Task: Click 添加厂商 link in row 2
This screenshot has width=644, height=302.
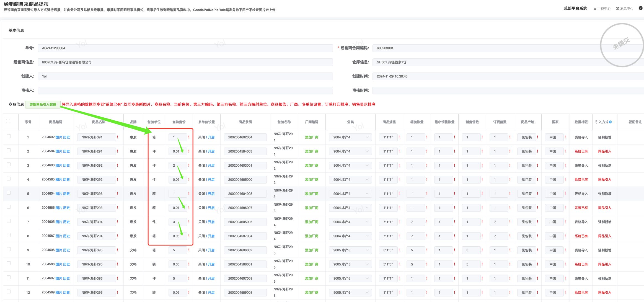Action: [312, 151]
